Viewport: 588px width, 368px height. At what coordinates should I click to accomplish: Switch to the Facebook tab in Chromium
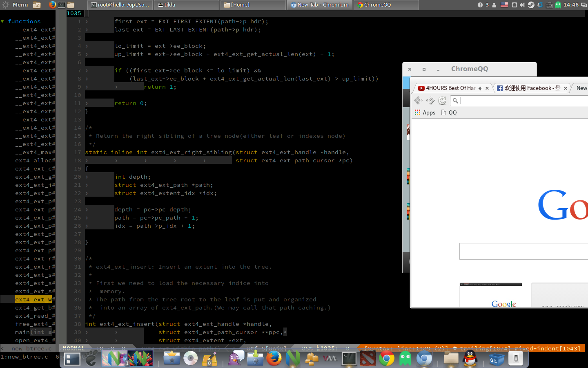[x=532, y=88]
